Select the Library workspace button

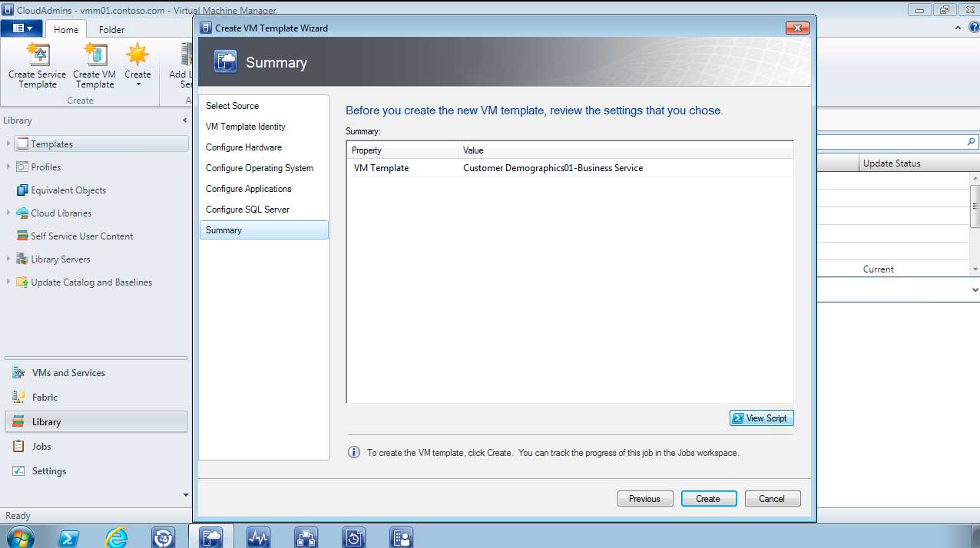coord(96,422)
